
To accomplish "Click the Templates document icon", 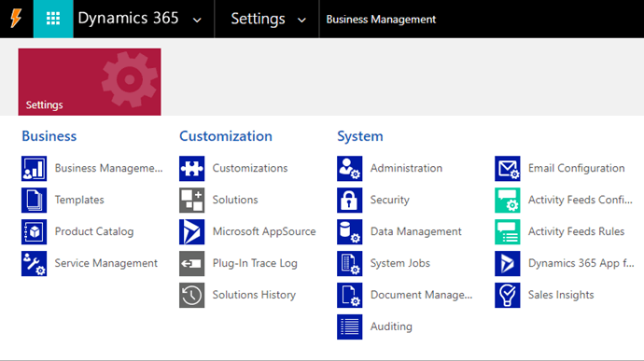I will tap(35, 200).
